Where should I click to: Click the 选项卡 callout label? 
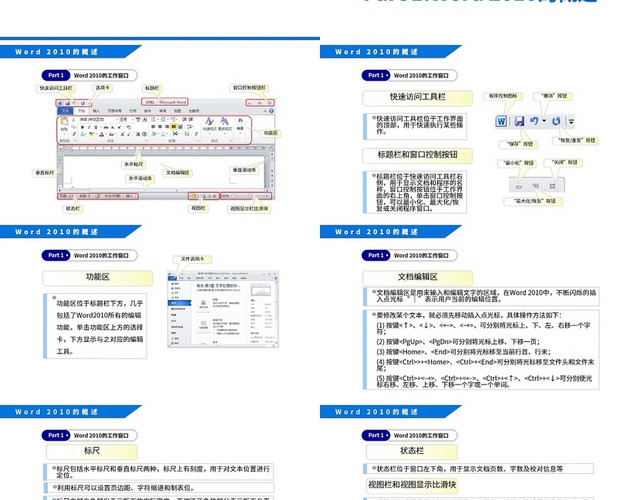click(x=102, y=88)
